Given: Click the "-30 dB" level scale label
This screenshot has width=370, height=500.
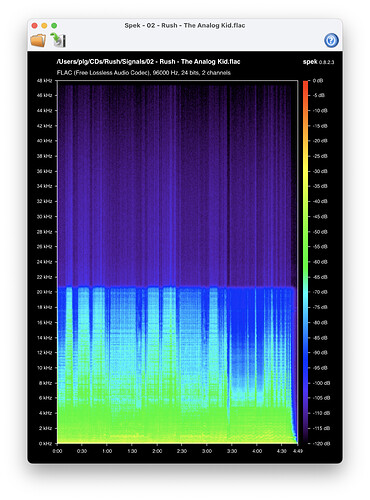Looking at the screenshot, I should [x=320, y=171].
